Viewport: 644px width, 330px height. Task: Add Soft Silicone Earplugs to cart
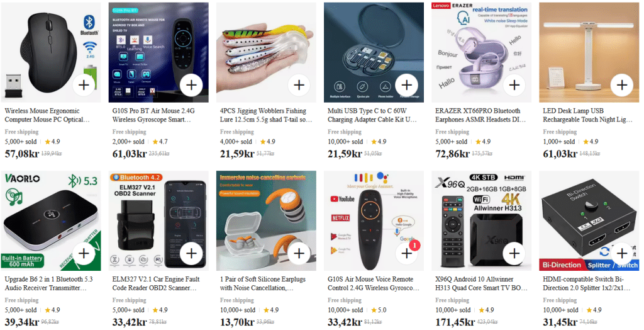tap(299, 253)
